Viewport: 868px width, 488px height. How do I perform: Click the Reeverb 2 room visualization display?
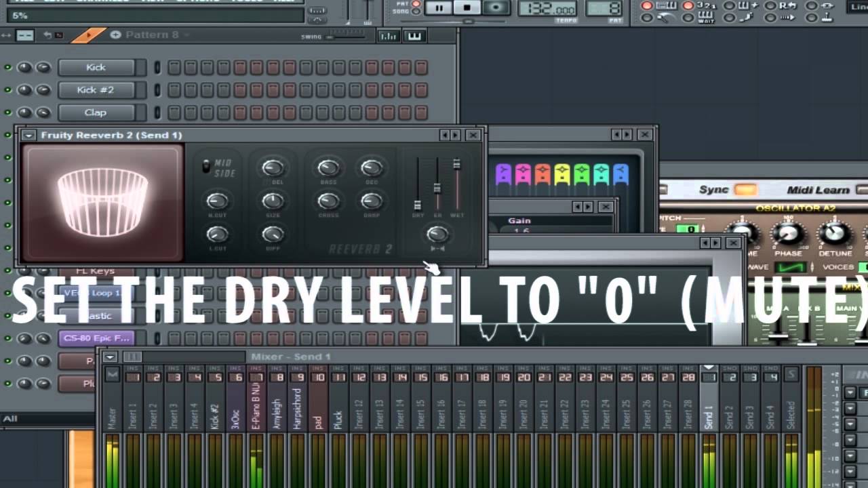coord(103,203)
